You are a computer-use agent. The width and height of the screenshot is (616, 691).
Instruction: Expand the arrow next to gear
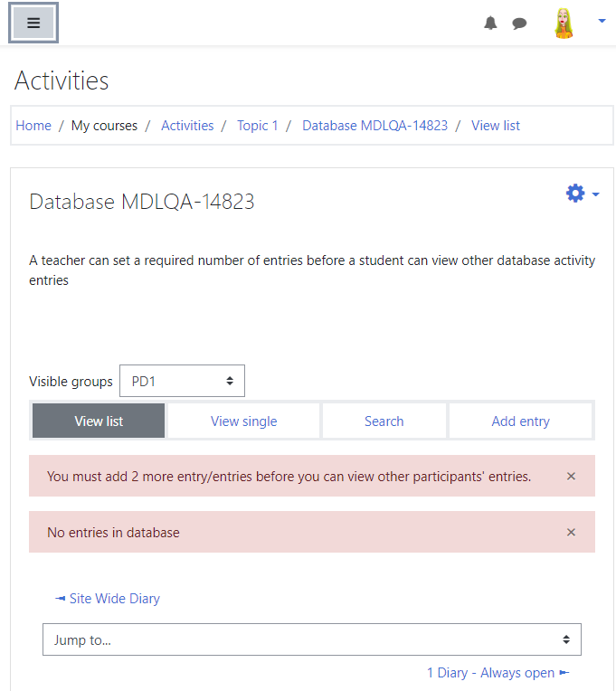pos(596,194)
